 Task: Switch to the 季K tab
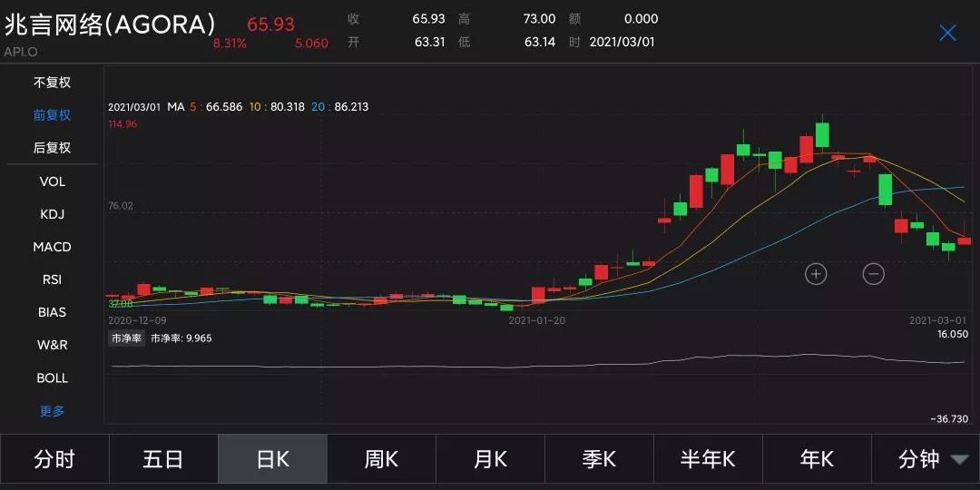tap(599, 459)
